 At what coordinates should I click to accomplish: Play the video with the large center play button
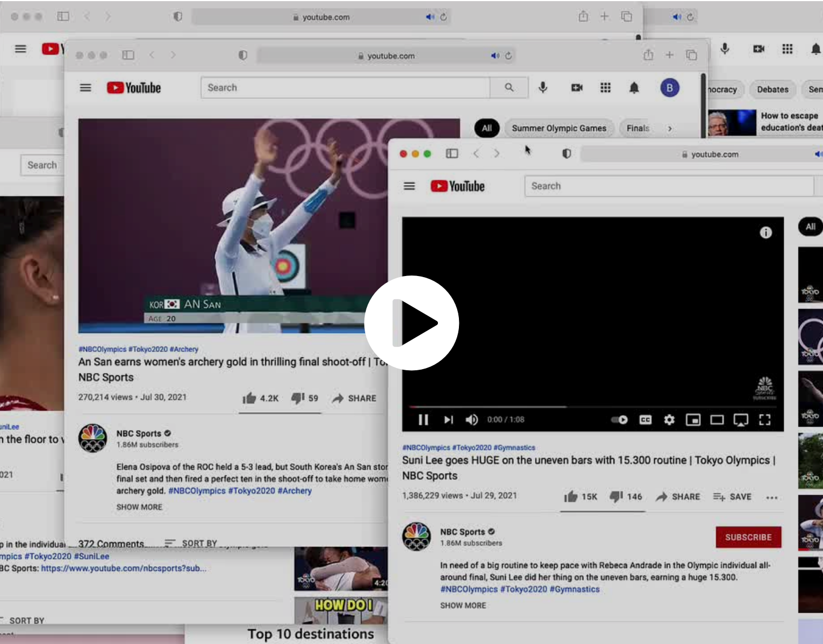(412, 323)
